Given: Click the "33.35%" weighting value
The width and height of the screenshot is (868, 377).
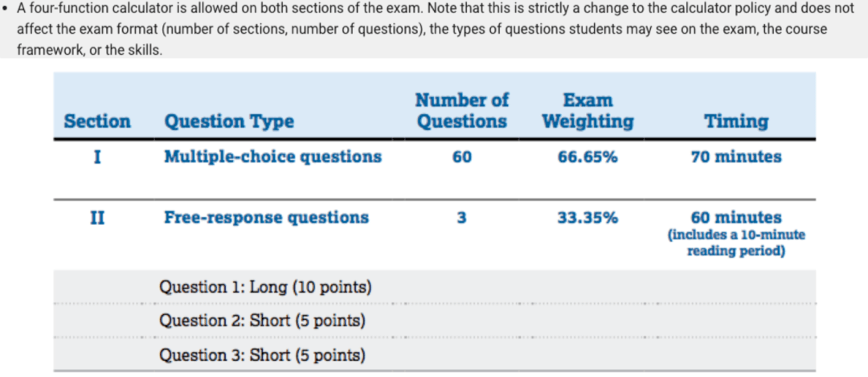Looking at the screenshot, I should click(588, 218).
